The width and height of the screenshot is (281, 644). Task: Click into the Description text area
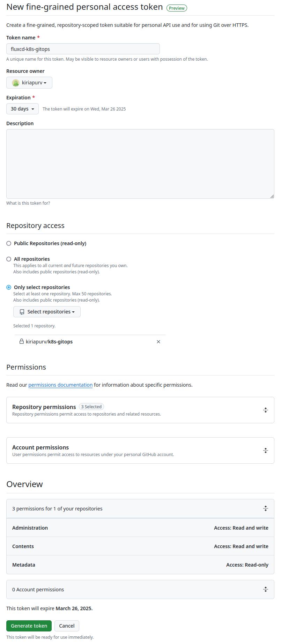pyautogui.click(x=140, y=164)
